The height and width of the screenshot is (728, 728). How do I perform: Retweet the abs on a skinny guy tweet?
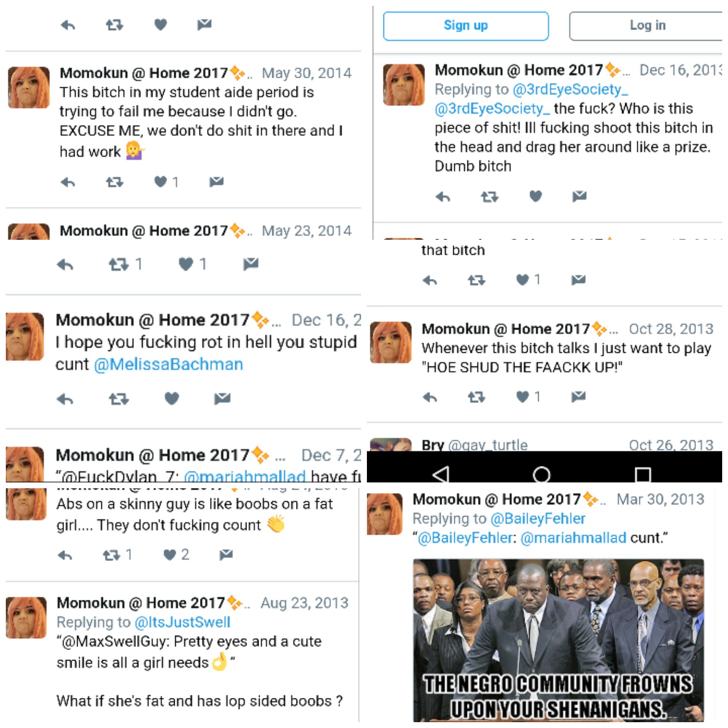[112, 555]
